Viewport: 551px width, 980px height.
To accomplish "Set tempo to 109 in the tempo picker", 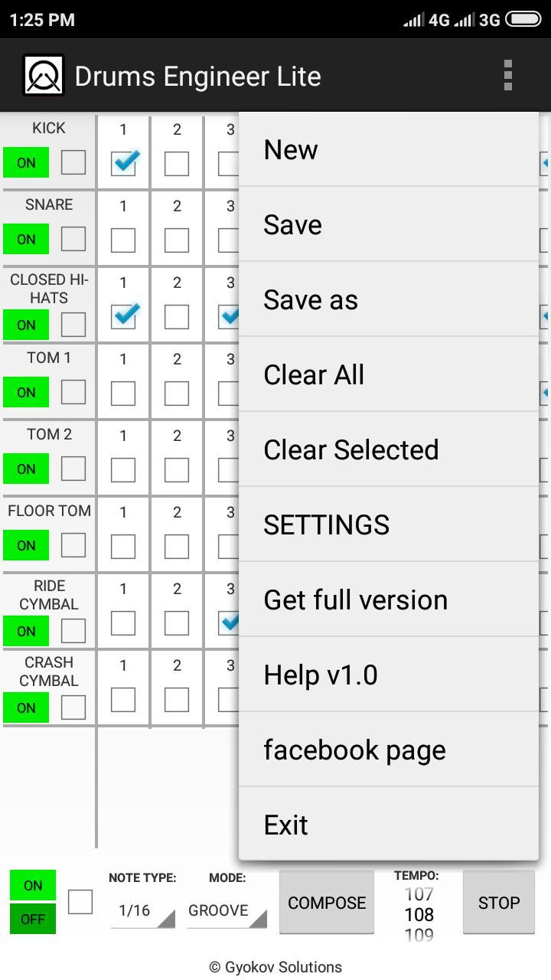I will 418,935.
